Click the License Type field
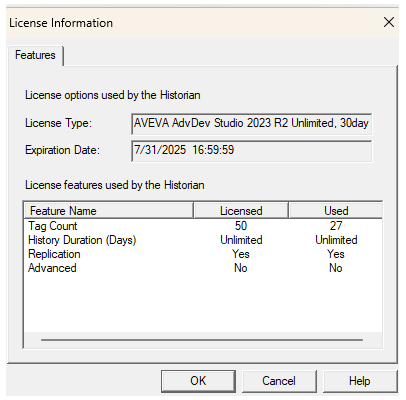This screenshot has width=406, height=400. click(x=252, y=124)
